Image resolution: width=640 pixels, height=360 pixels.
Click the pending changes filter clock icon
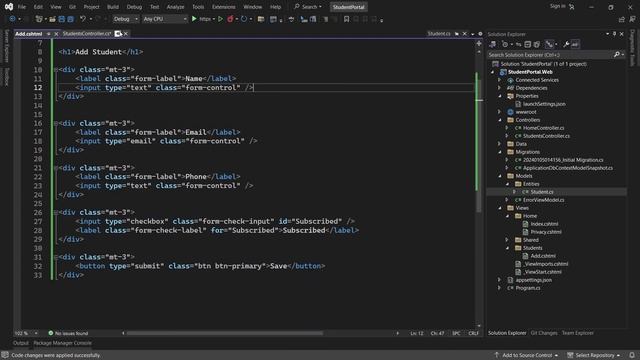point(505,44)
